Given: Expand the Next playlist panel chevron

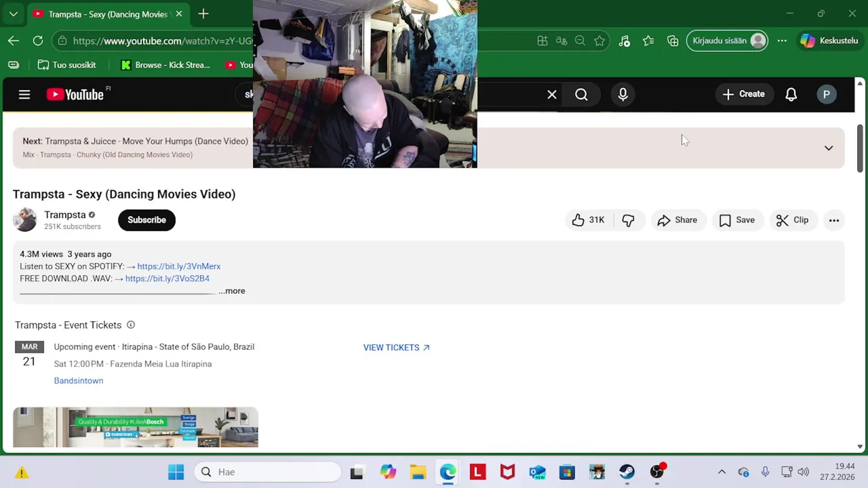Looking at the screenshot, I should [828, 148].
